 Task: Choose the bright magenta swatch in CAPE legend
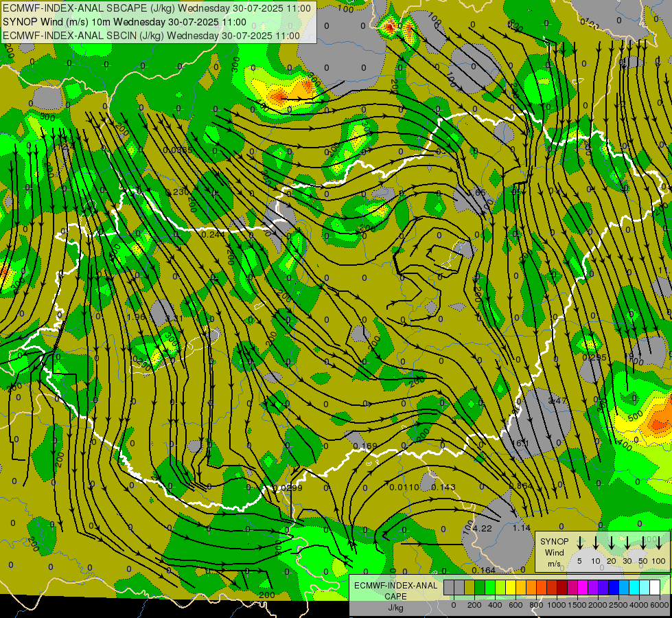(x=583, y=587)
